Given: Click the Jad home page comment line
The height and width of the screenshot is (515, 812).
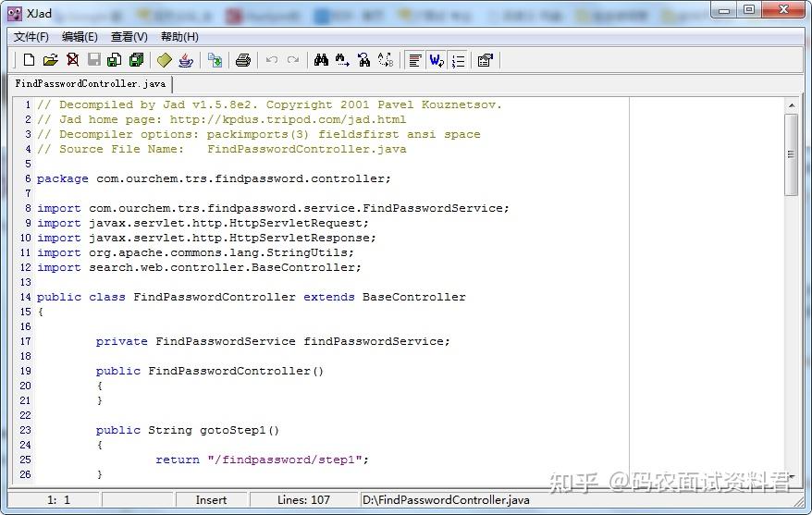Looking at the screenshot, I should tap(221, 119).
